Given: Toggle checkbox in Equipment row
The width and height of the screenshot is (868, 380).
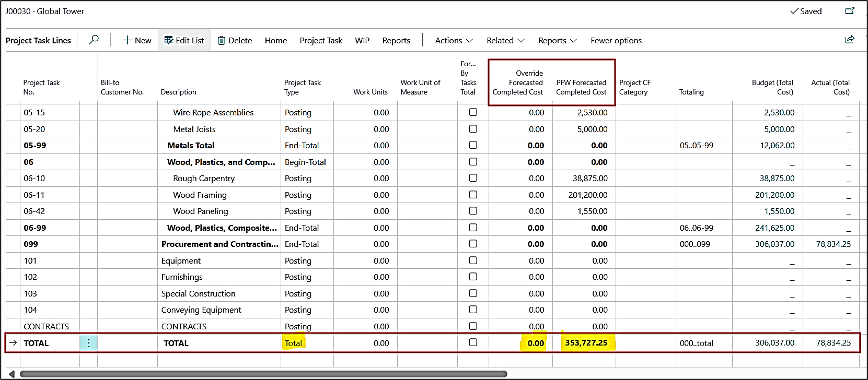Looking at the screenshot, I should click(x=473, y=260).
